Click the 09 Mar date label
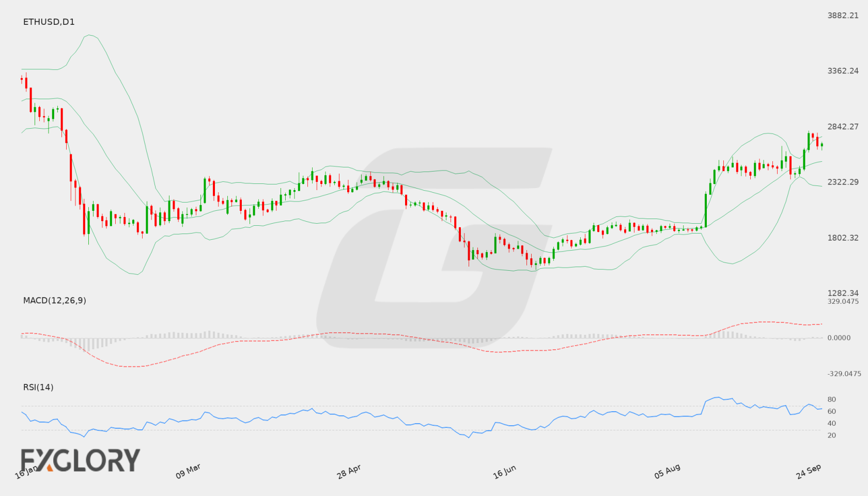Viewport: 868px width, 496px height. point(188,471)
